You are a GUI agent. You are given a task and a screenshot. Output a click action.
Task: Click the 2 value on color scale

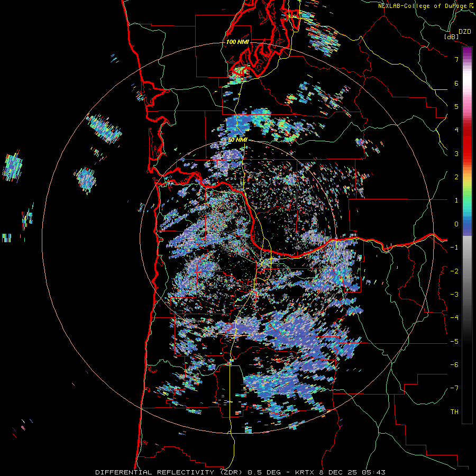456,177
